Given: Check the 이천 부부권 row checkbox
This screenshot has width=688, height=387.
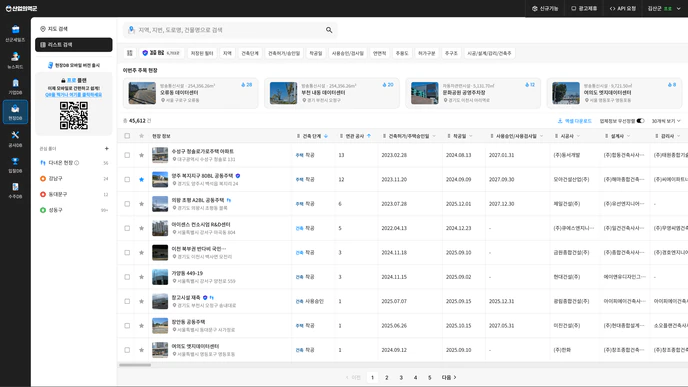Looking at the screenshot, I should point(127,252).
